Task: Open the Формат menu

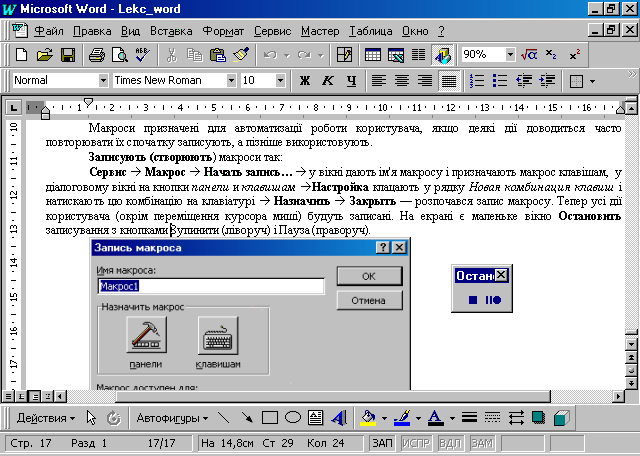Action: pos(223,31)
